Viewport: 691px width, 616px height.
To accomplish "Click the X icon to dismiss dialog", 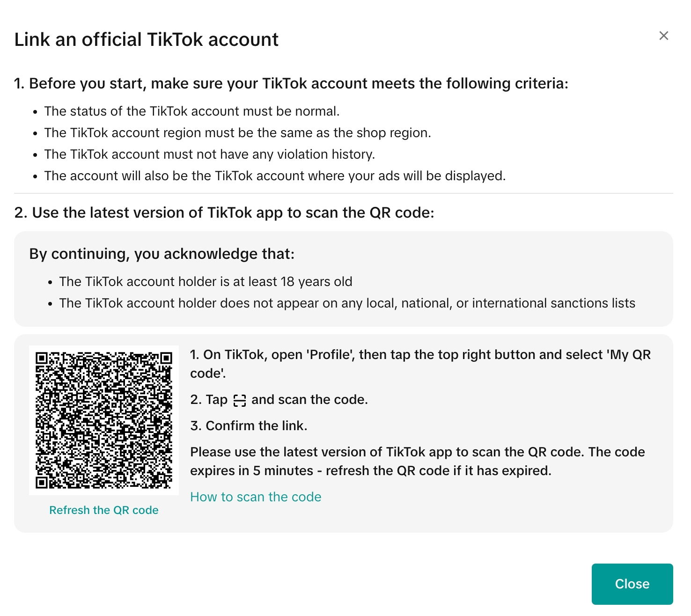I will point(663,36).
